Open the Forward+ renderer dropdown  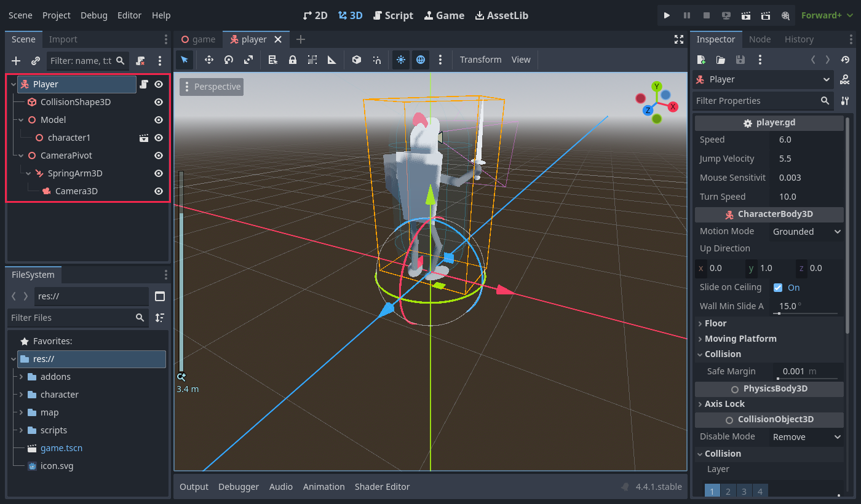click(826, 15)
